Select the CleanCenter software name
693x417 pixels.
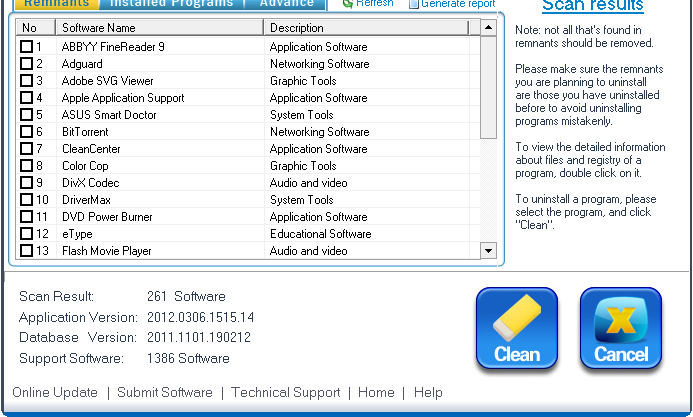click(91, 149)
